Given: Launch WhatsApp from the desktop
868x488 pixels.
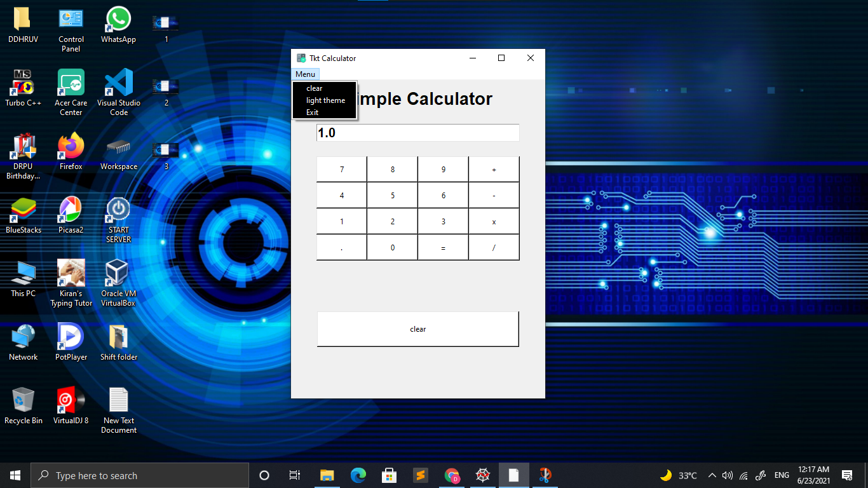Looking at the screenshot, I should [x=118, y=25].
